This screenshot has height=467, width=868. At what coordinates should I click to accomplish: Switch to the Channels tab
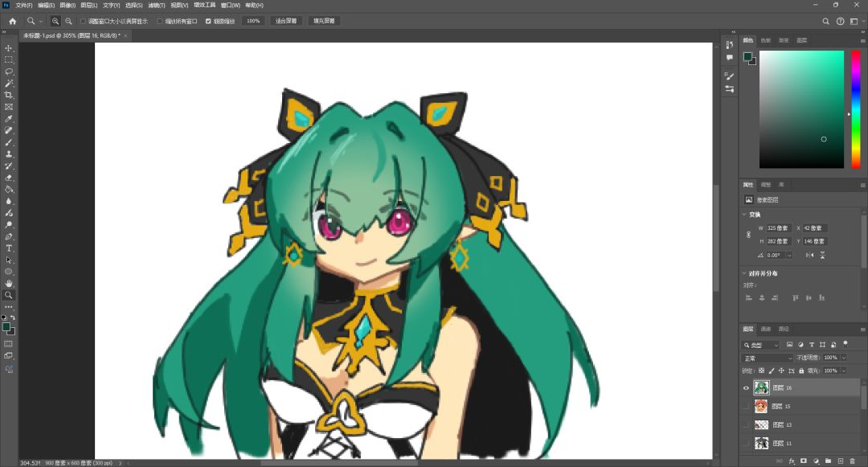pos(766,329)
